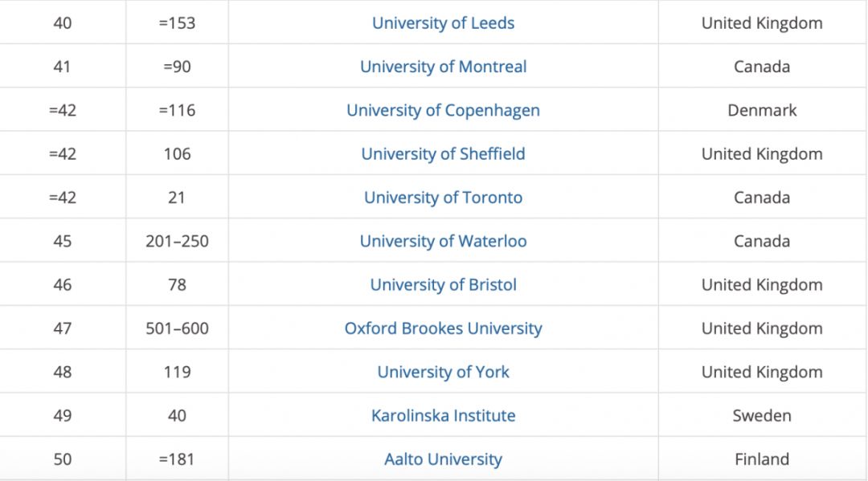Visit the University of Copenhagen page
Viewport: 868px width, 481px height.
(443, 110)
